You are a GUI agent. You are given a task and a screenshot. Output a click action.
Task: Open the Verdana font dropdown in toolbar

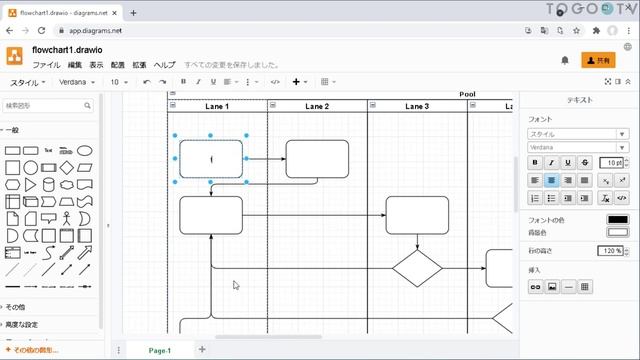tap(77, 82)
